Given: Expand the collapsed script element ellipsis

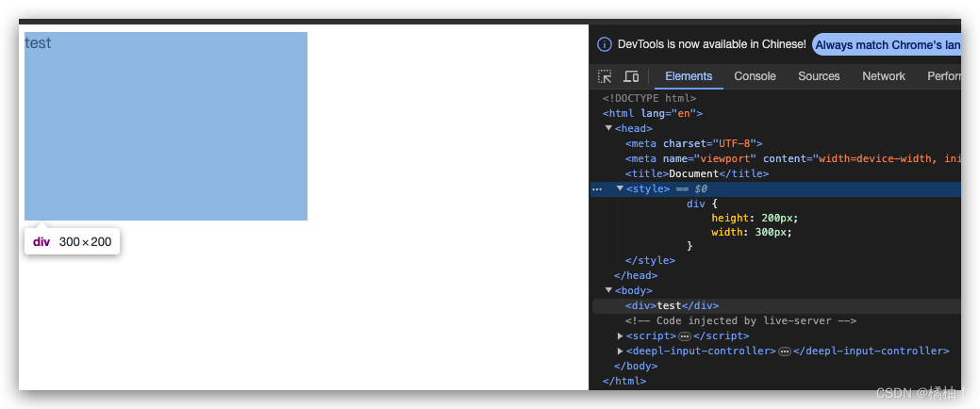Looking at the screenshot, I should click(685, 336).
